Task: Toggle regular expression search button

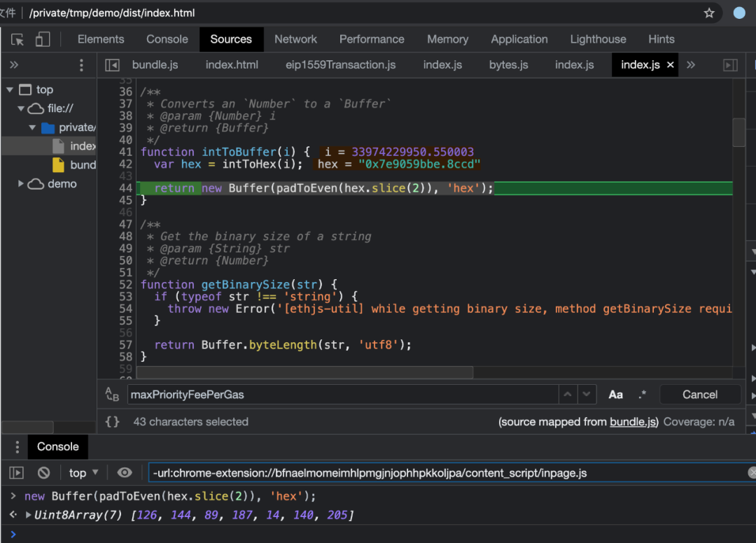Action: click(x=642, y=395)
